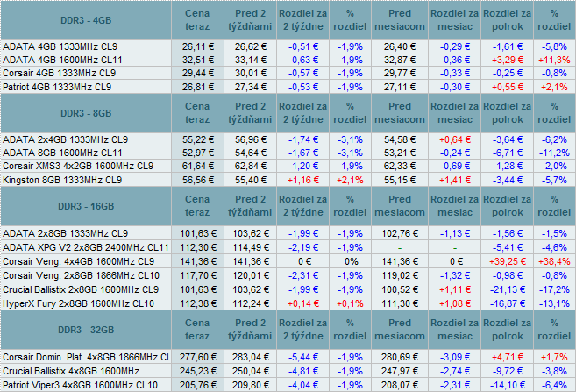The width and height of the screenshot is (576, 392).
Task: Click Corsair XMS3 4x2GB 1600MHz CL9 row name
Action: [x=78, y=166]
